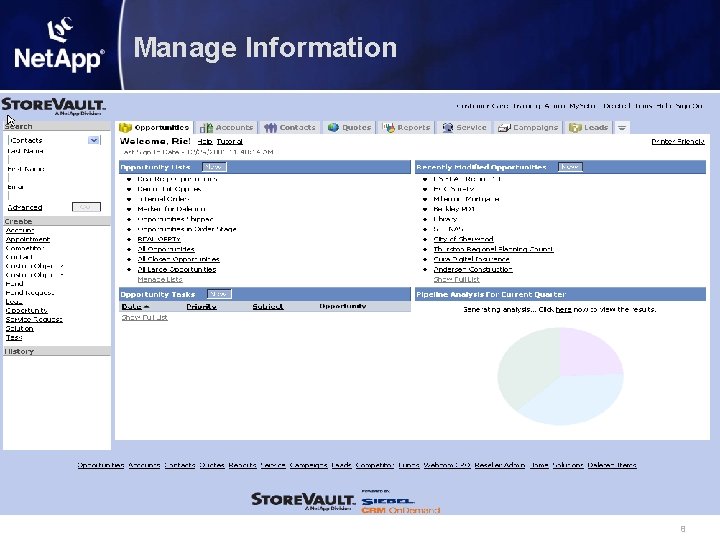This screenshot has height=540, width=720.
Task: Click the Campaigns tab icon
Action: (505, 128)
